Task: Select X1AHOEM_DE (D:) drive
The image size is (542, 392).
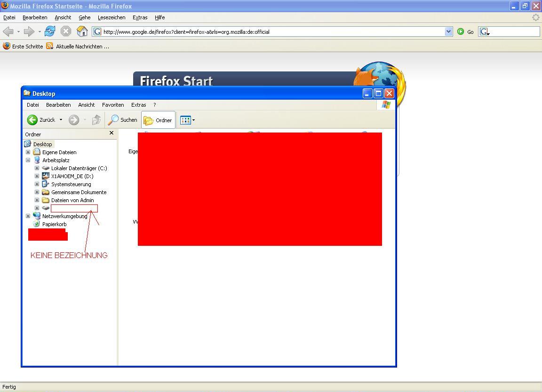Action: pyautogui.click(x=72, y=176)
